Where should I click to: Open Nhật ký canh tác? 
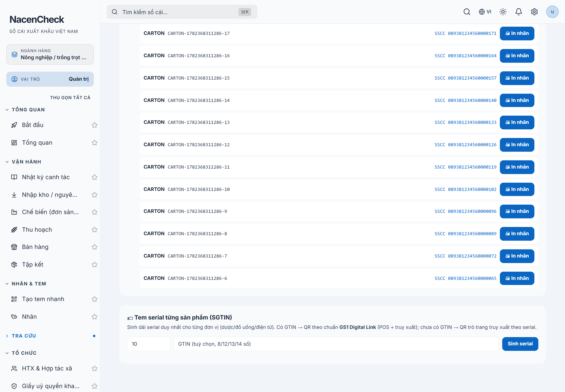(x=46, y=177)
